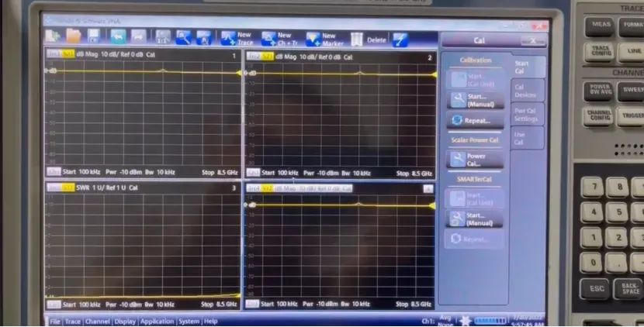Image resolution: width=644 pixels, height=327 pixels.
Task: Click the wand icon right of Delete
Action: coord(400,40)
